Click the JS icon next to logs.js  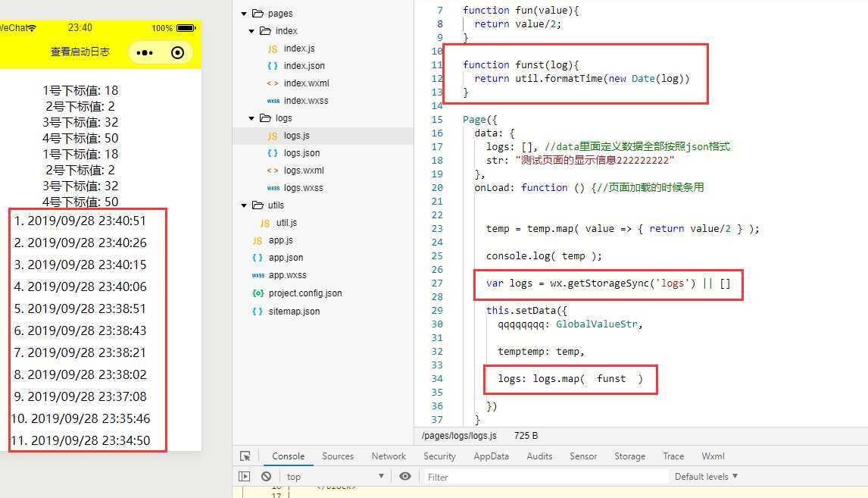273,136
